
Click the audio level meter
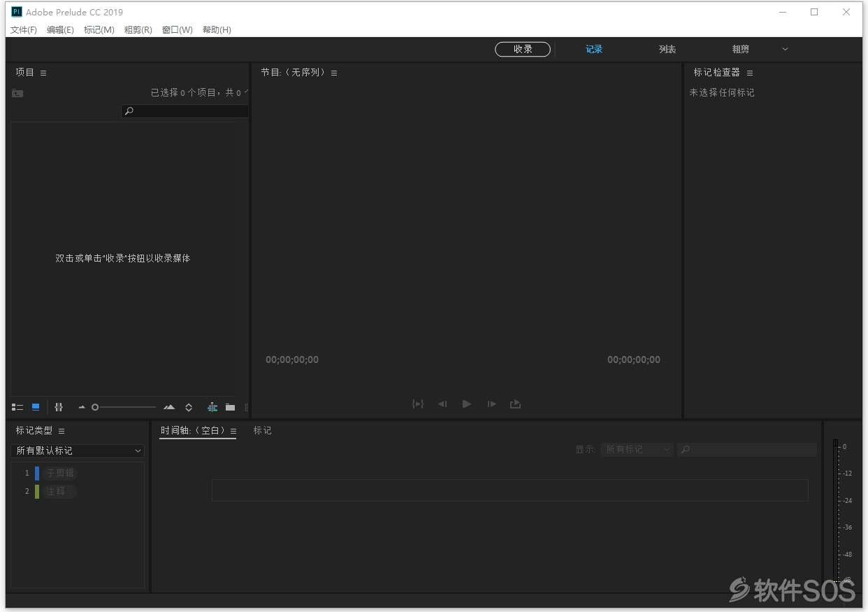(835, 511)
